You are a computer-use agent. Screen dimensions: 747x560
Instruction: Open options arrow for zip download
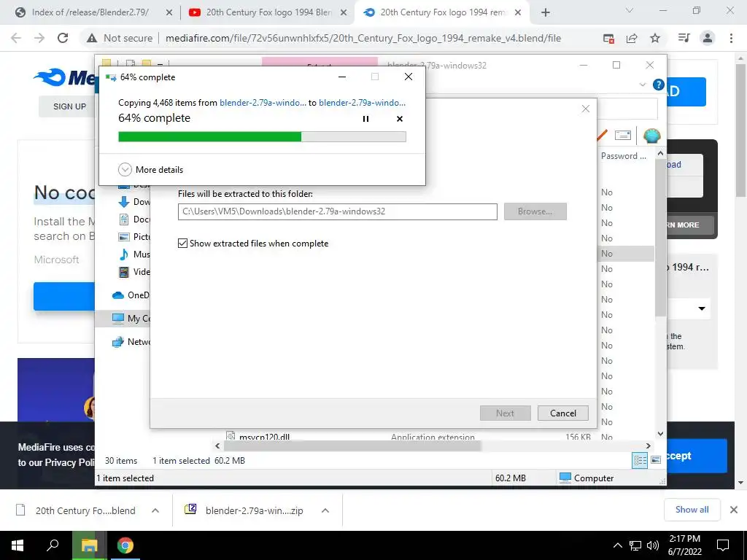coord(325,510)
